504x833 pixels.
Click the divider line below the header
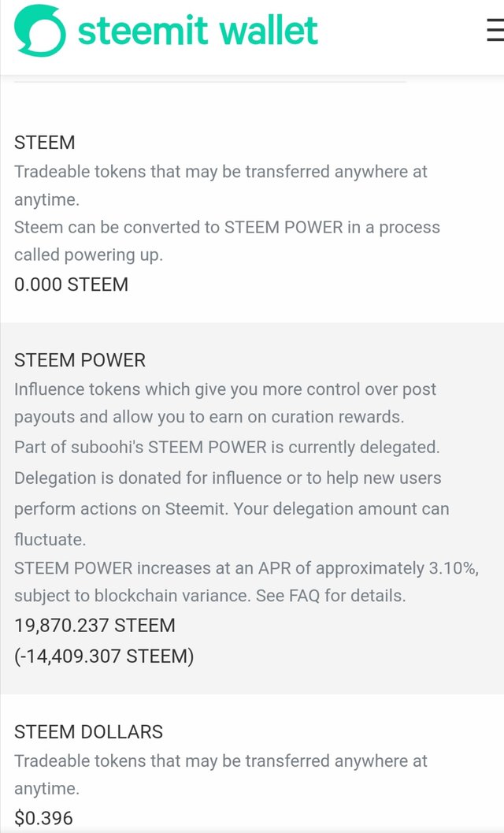(x=210, y=82)
